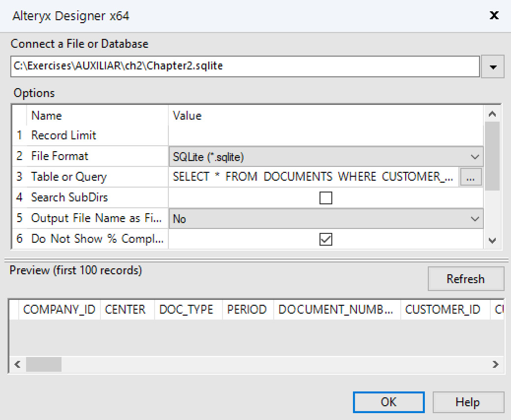Select the PERIOD column header

247,310
